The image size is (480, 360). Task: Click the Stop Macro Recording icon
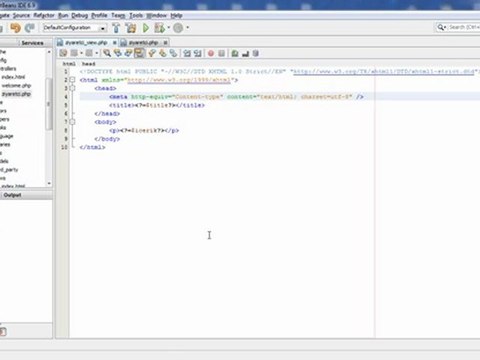(221, 53)
